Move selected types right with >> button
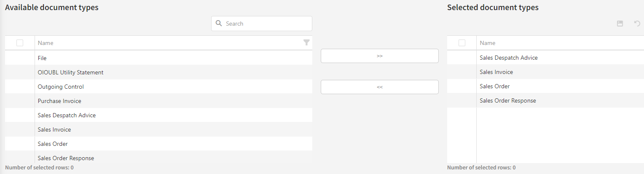 pos(379,56)
